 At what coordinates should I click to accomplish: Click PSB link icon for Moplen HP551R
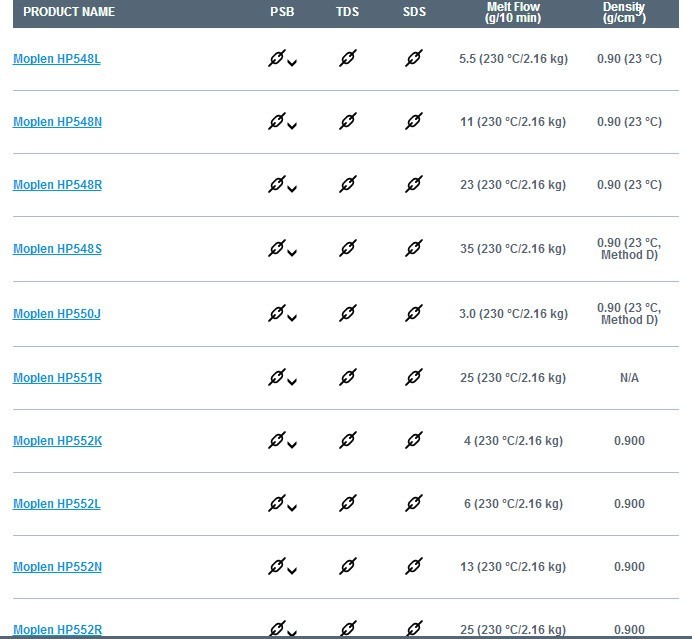(277, 377)
